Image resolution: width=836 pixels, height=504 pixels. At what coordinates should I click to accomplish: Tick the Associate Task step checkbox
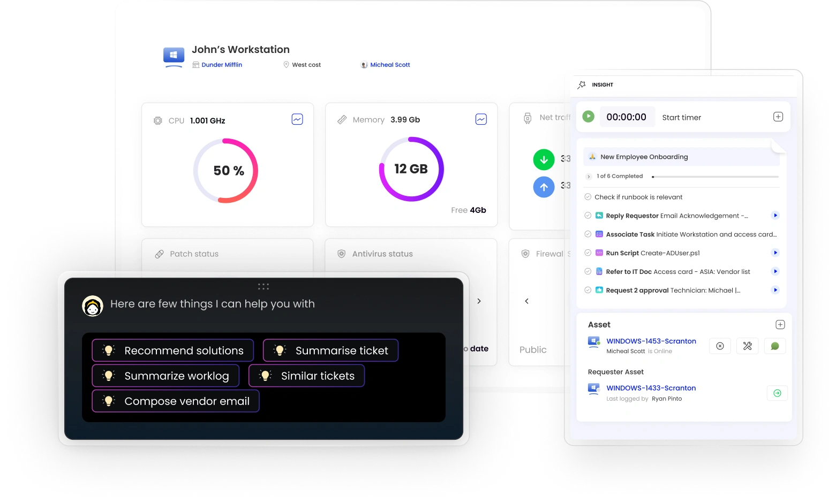(x=588, y=234)
